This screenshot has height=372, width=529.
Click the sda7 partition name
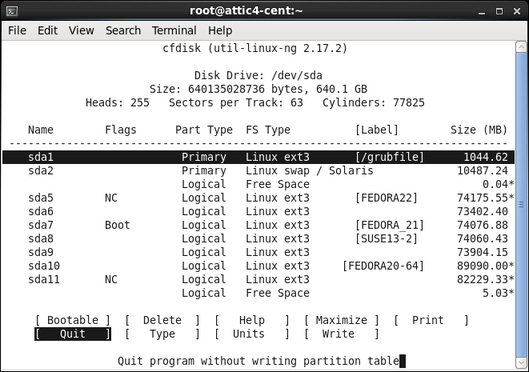41,225
